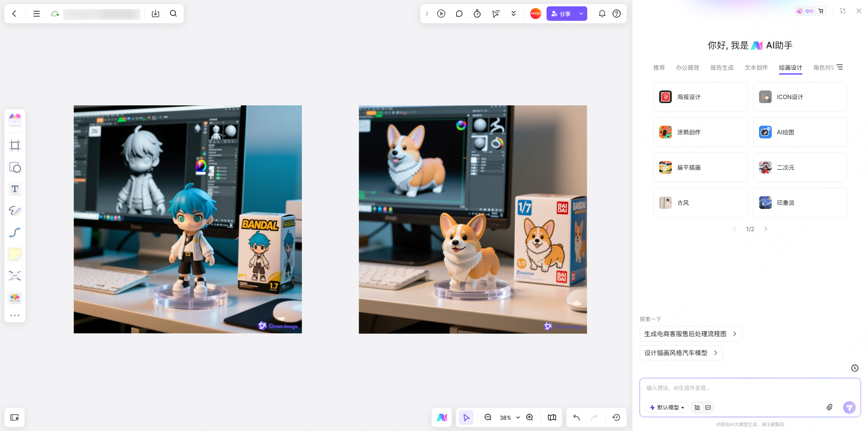Select the Connector line tool

coord(15,232)
